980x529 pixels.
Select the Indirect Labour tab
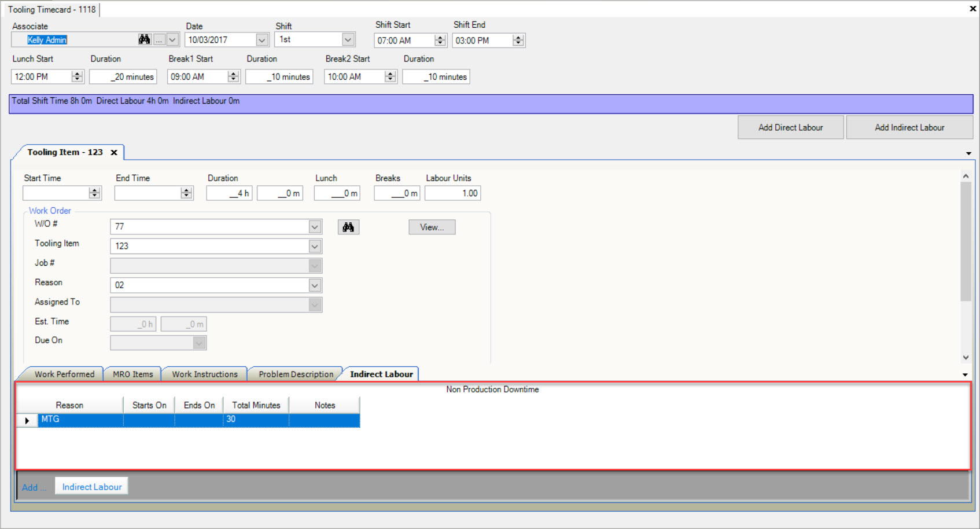tap(381, 374)
